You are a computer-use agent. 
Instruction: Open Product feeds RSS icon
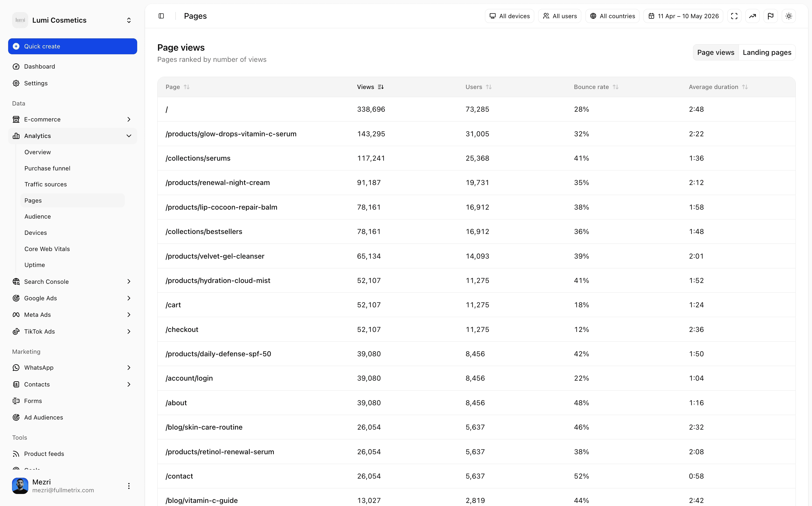(x=16, y=454)
